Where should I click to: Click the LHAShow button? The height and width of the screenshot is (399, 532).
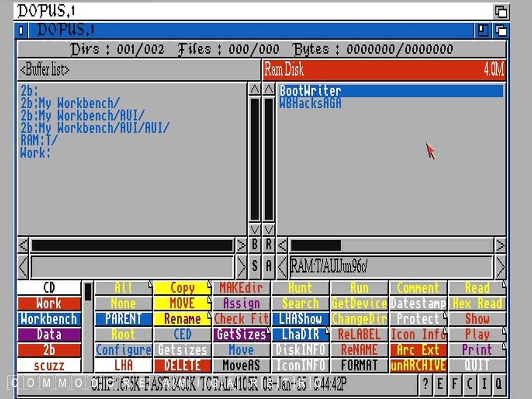tap(300, 319)
